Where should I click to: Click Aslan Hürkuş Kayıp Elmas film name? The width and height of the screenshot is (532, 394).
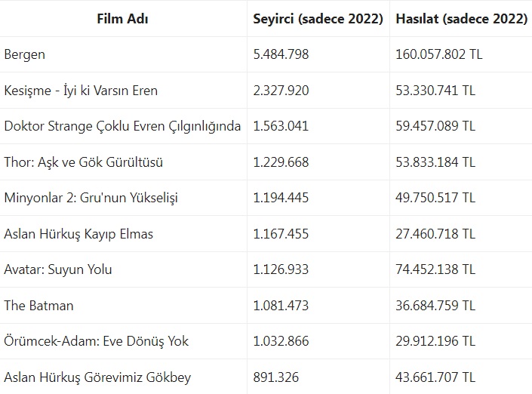coord(78,234)
